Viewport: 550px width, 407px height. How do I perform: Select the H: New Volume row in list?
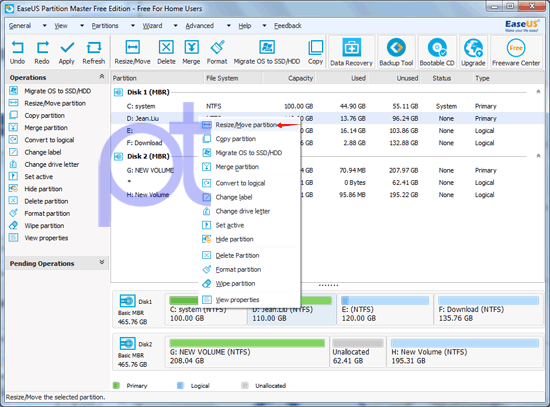coord(328,195)
